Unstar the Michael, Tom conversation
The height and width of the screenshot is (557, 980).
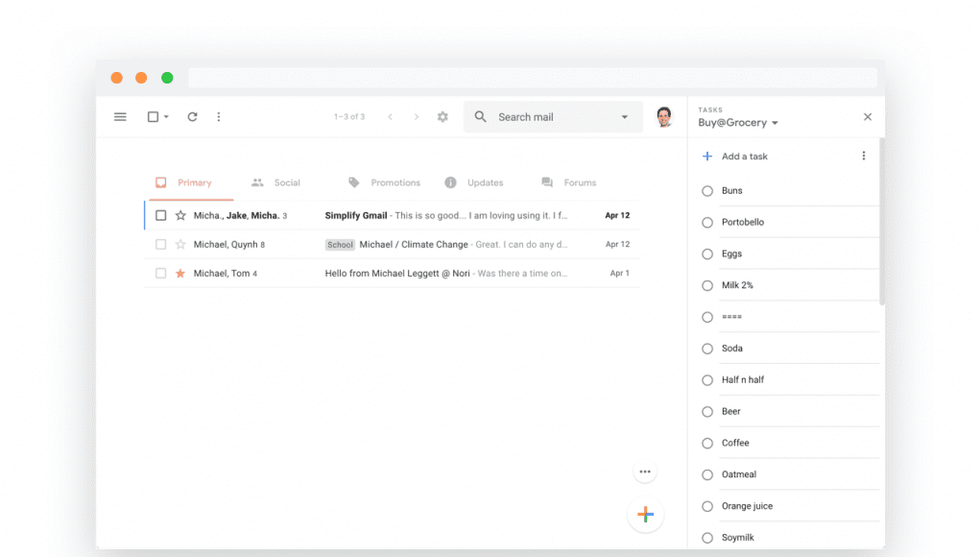pyautogui.click(x=180, y=273)
